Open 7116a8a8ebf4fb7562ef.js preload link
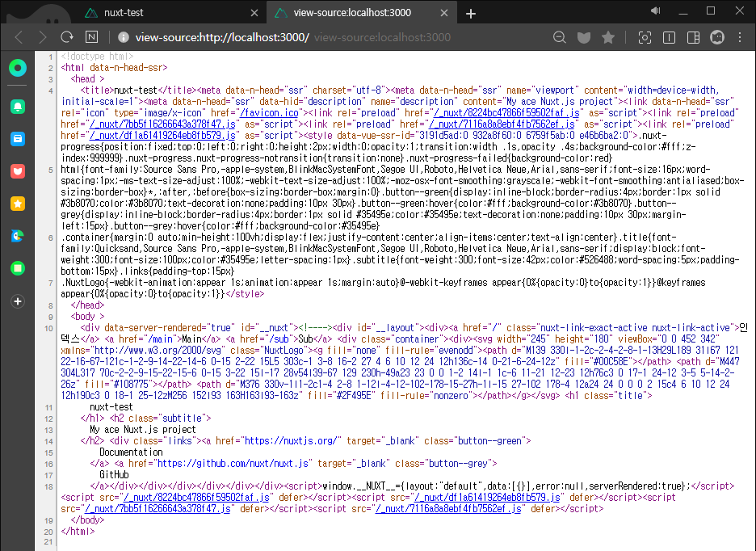The image size is (756, 551). pyautogui.click(x=502, y=124)
